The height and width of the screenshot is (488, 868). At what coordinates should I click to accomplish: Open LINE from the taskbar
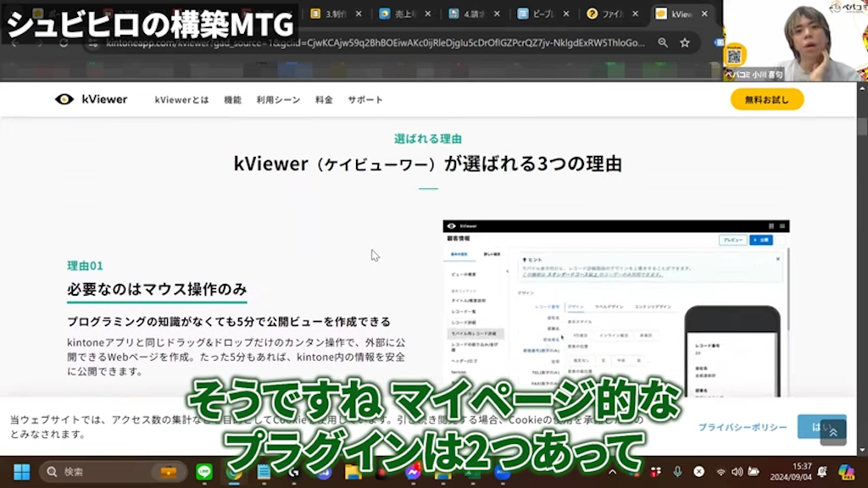[x=204, y=471]
